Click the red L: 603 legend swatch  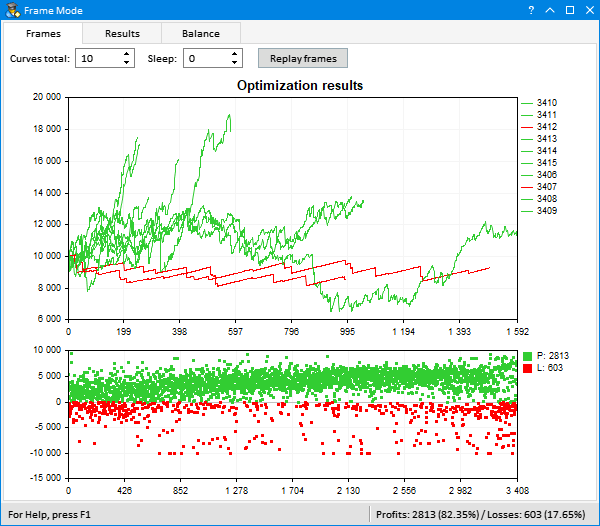(x=527, y=368)
